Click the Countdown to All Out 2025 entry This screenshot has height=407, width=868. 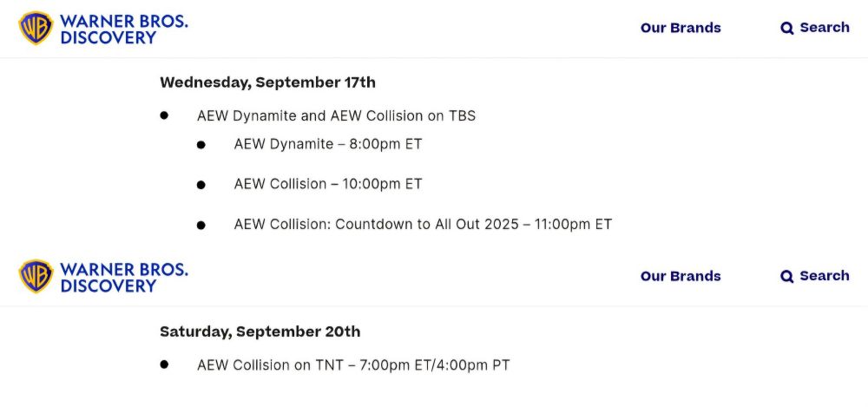coord(423,224)
